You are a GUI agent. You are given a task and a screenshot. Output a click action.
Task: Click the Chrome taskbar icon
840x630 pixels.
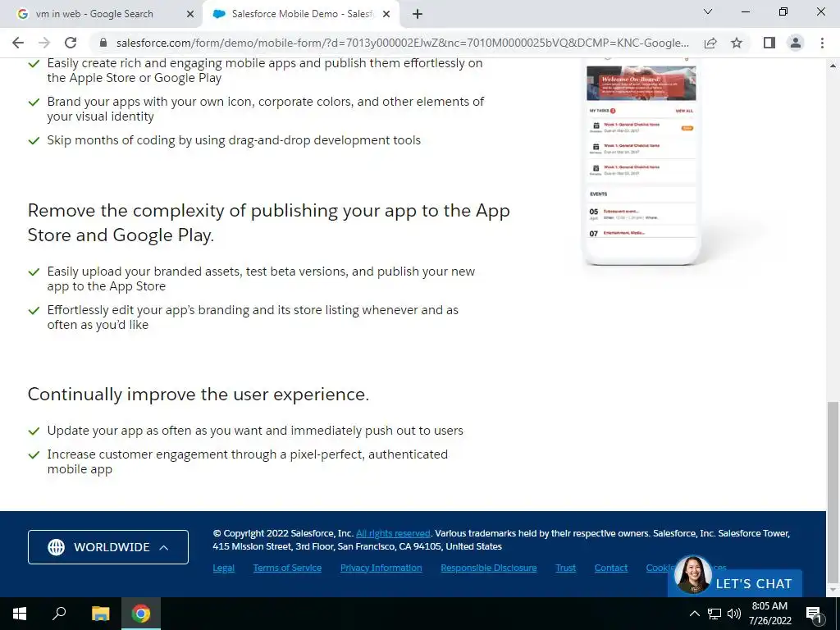[x=141, y=614]
